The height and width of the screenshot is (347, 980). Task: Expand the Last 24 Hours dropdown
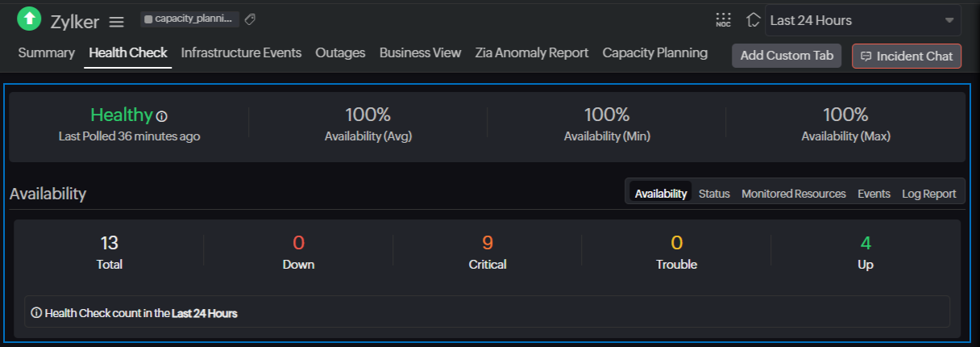pyautogui.click(x=862, y=20)
